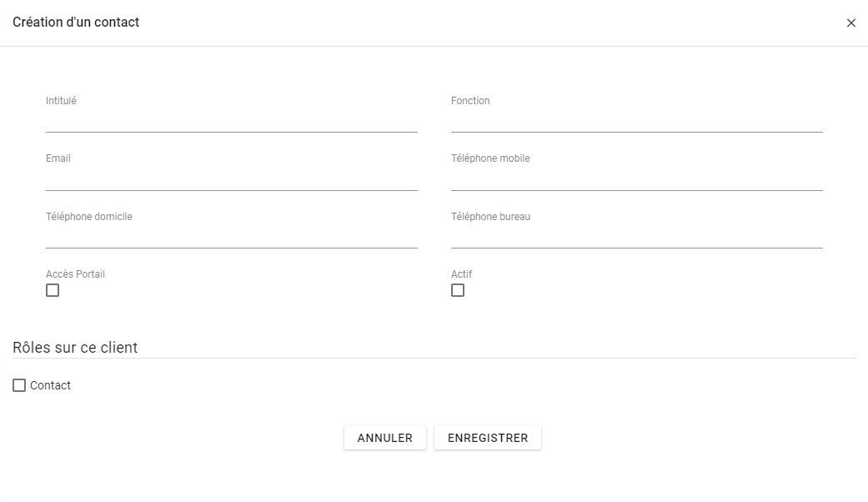Click the Rôles sur ce client heading
Viewport: 868px width, 502px height.
click(75, 347)
